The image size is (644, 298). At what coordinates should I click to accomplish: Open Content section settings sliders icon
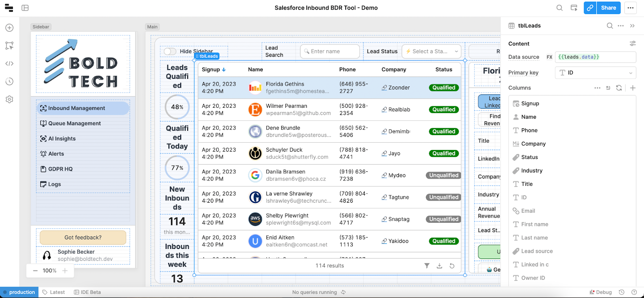pos(633,43)
